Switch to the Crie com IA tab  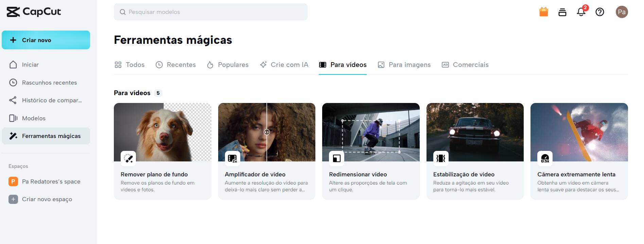click(284, 65)
